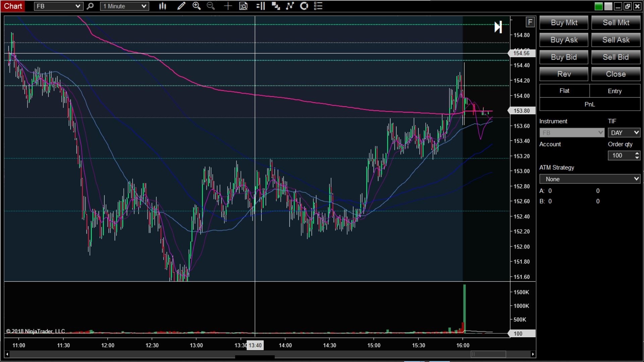Open the indicators zigzag line icon

coord(290,6)
